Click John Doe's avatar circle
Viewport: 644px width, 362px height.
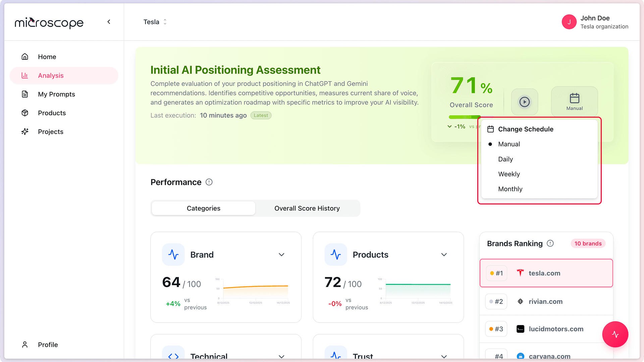569,22
